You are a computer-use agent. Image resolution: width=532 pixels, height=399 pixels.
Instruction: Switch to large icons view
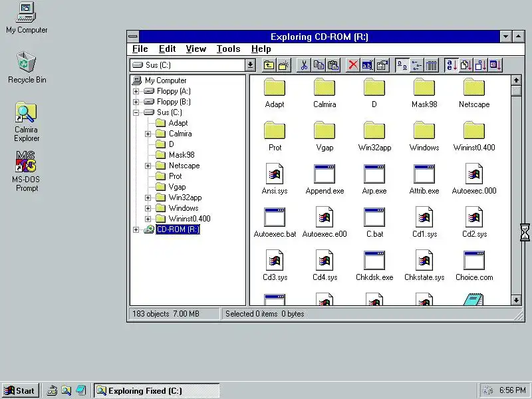402,65
